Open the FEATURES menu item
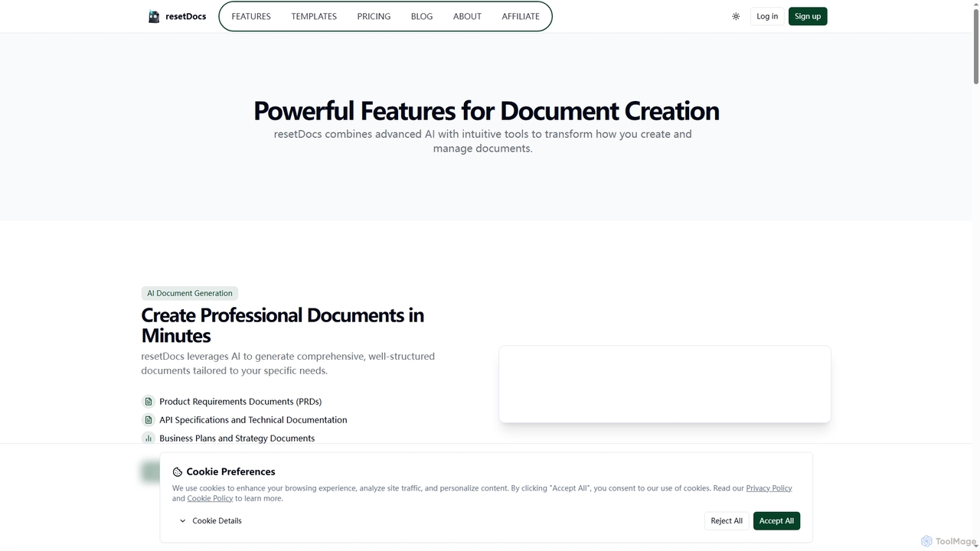 (x=251, y=16)
